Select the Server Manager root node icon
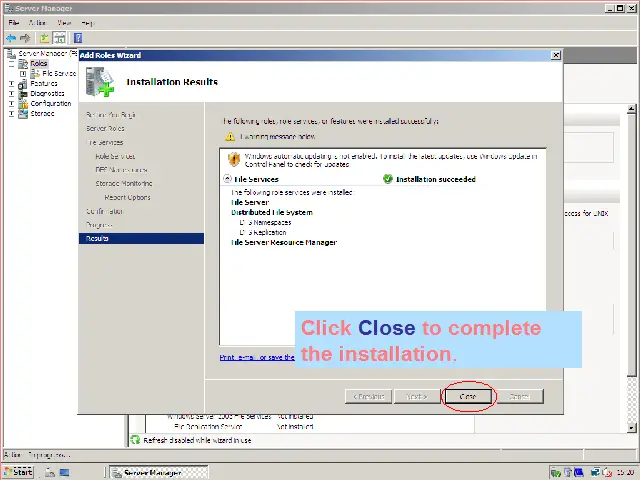This screenshot has width=640, height=480. [x=11, y=53]
